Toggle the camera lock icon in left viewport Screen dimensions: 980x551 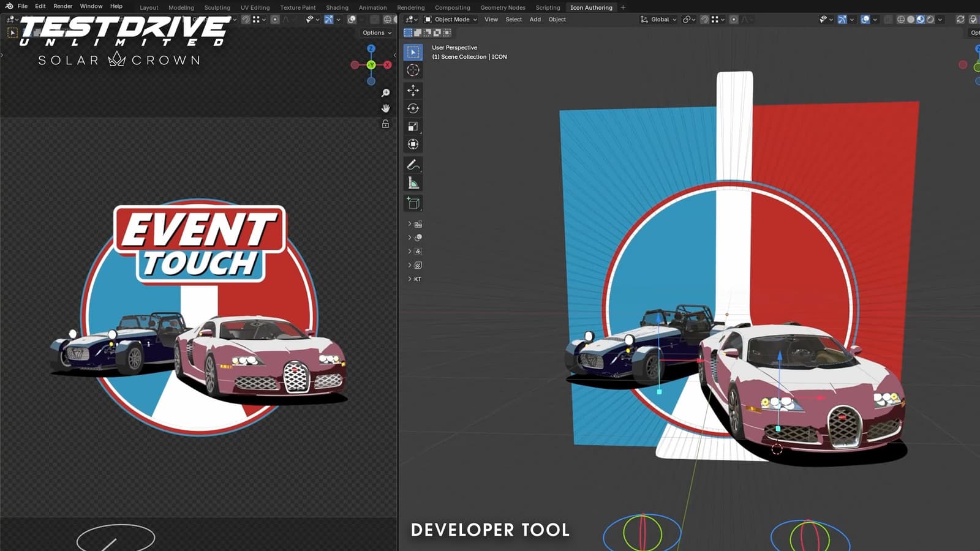click(x=385, y=124)
